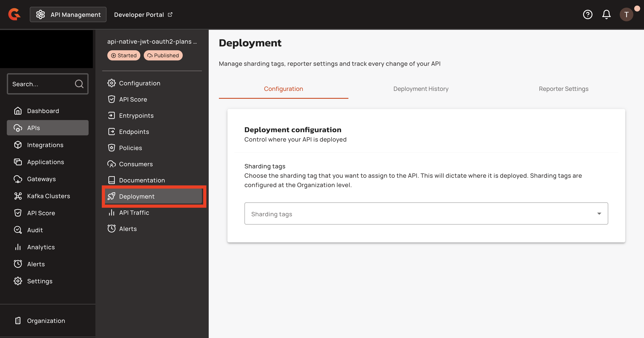Open API Traffic in the API menu

(134, 213)
